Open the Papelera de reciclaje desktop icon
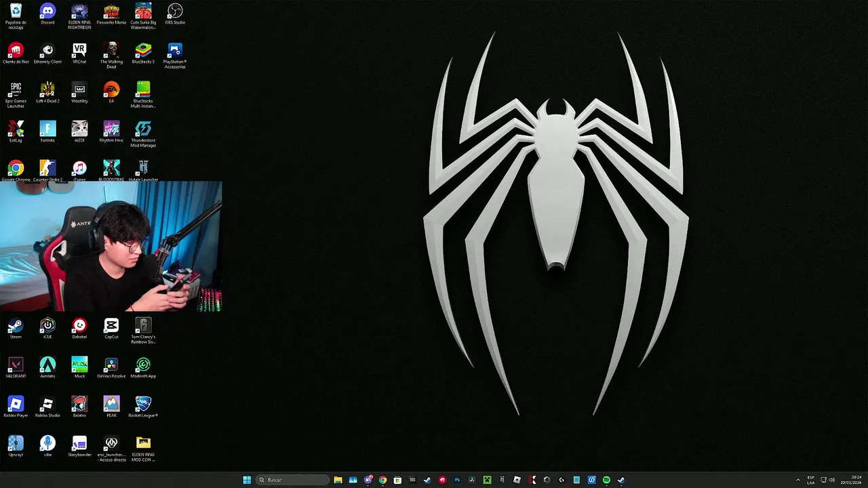 (16, 16)
